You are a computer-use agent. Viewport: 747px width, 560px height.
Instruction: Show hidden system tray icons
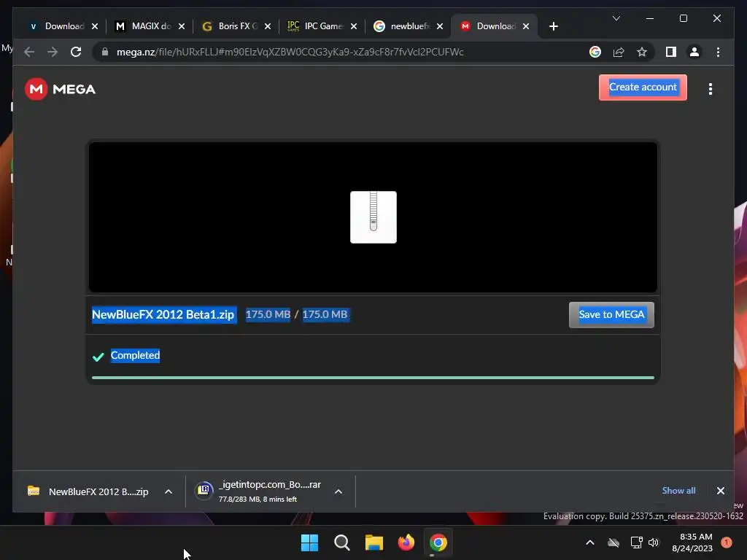589,542
